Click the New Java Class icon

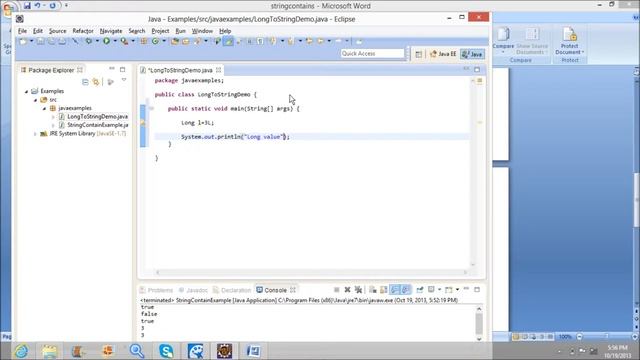coord(156,41)
